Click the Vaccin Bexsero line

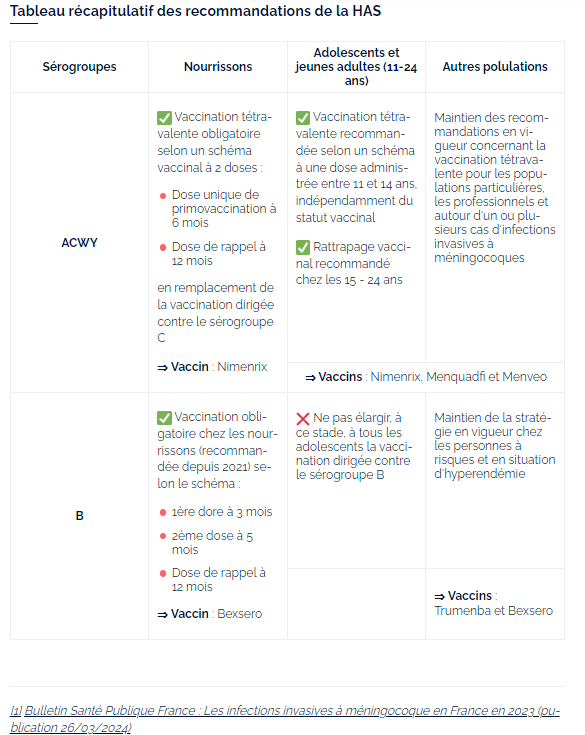tap(210, 614)
